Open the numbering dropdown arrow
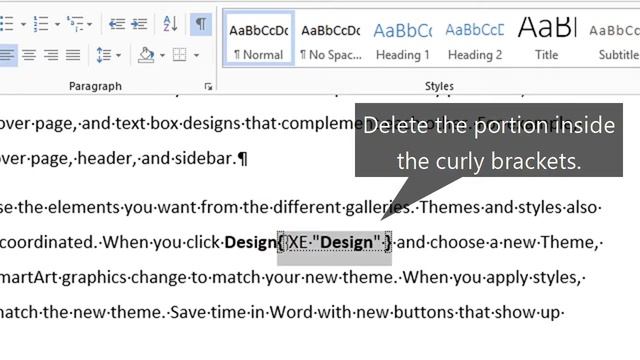Viewport: 640px width, 360px height. tap(57, 24)
